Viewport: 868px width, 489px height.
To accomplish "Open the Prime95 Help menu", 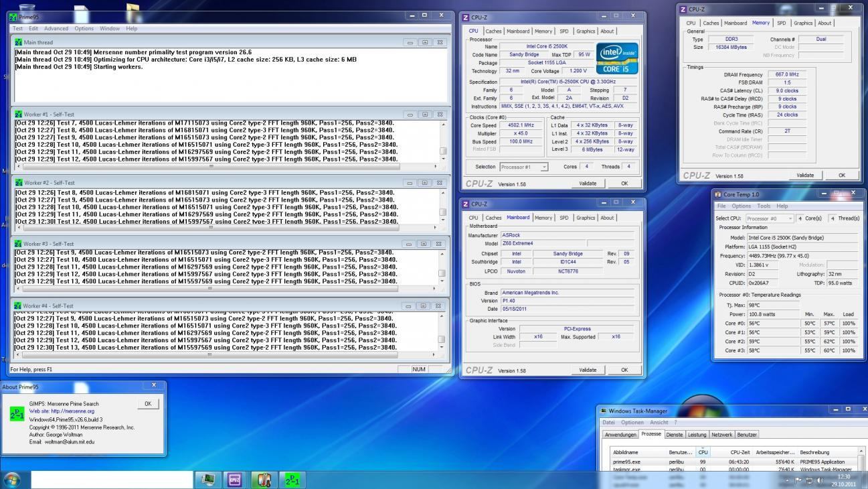I will tap(132, 28).
